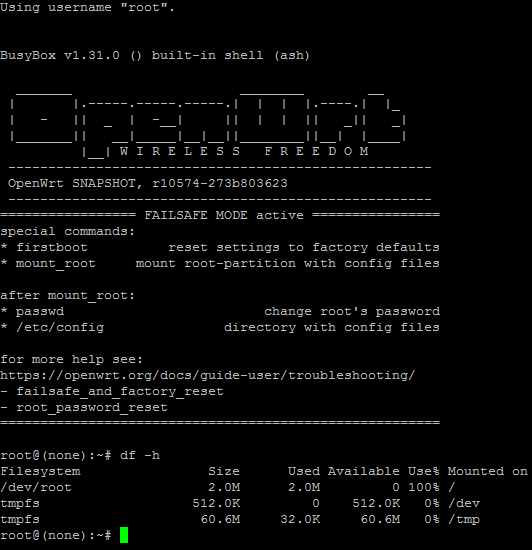Click the /tmp mount point

coord(464,519)
